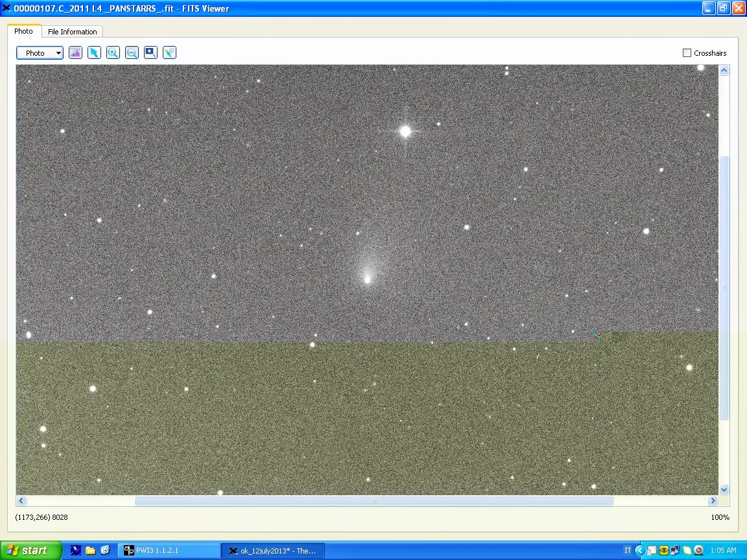Switch to PWI3 1.1.2.1 taskbar window

coord(169,551)
